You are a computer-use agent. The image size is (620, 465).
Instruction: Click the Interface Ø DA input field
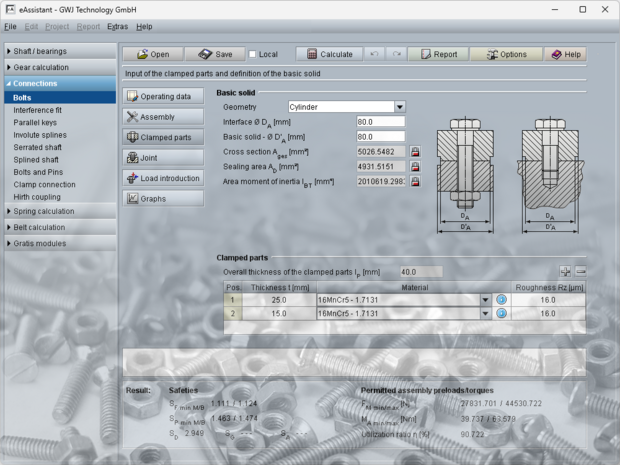[380, 122]
